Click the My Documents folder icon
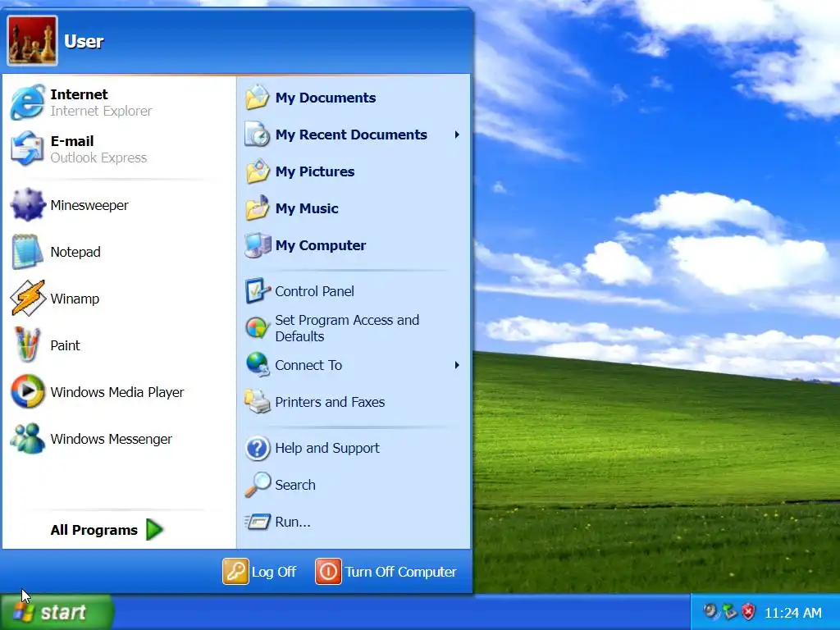Screen dimensions: 840x630 [x=257, y=98]
